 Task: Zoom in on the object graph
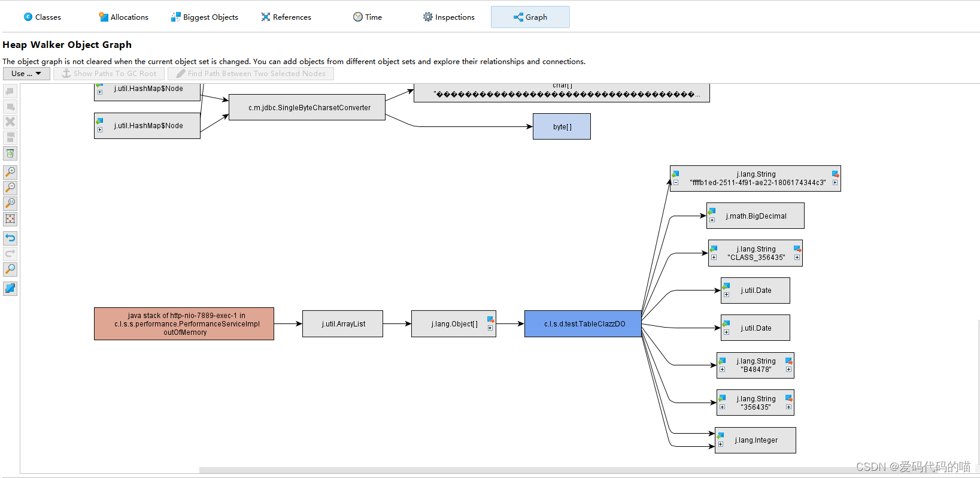pos(10,173)
